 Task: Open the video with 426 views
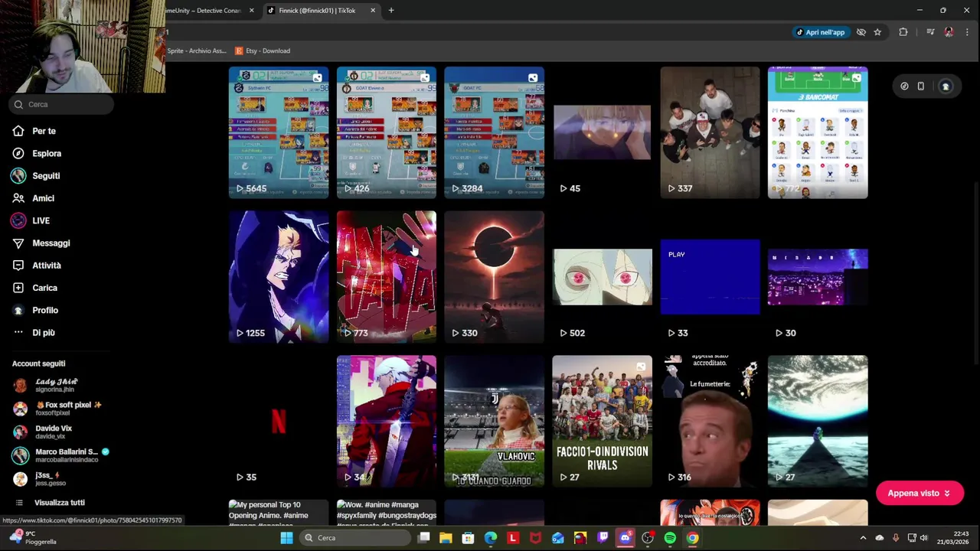click(387, 132)
